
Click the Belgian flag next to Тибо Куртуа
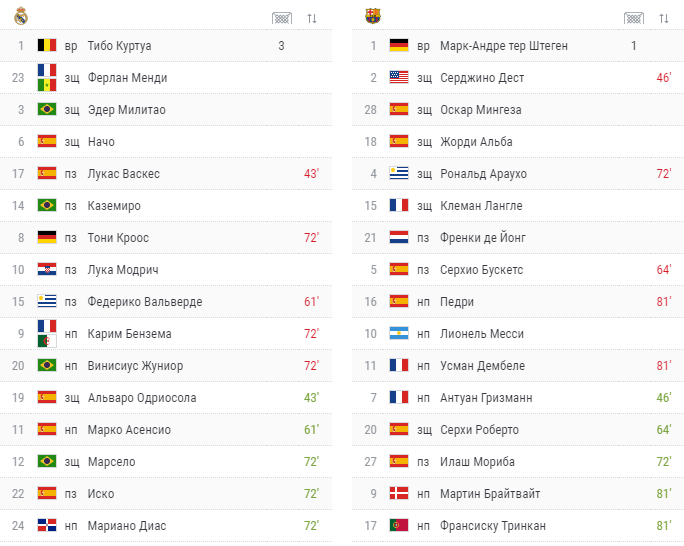click(47, 45)
